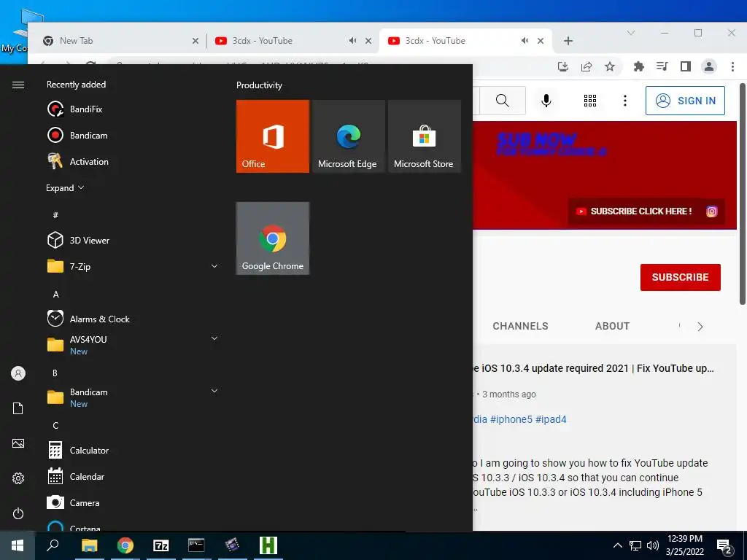
Task: Open Settings gear in Start sidebar
Action: click(18, 478)
